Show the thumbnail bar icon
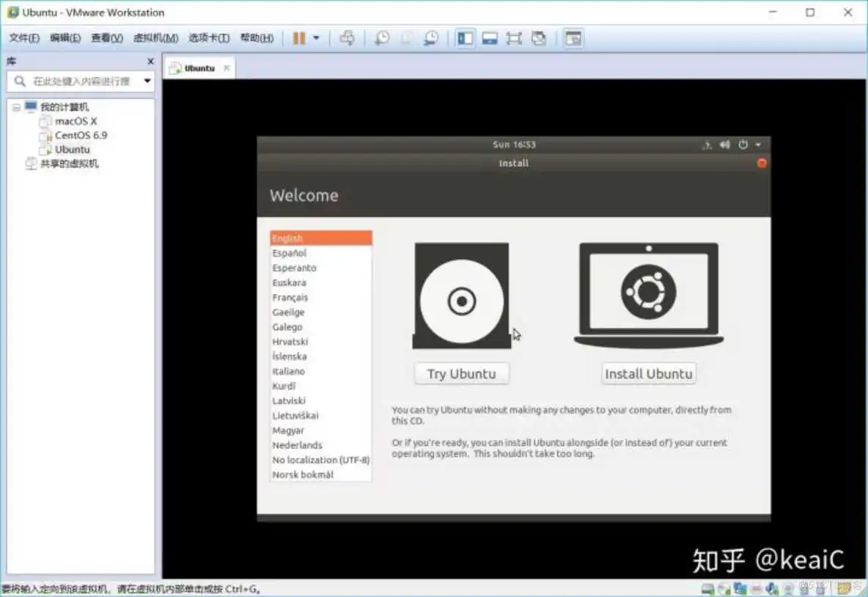This screenshot has width=868, height=597. coord(490,37)
